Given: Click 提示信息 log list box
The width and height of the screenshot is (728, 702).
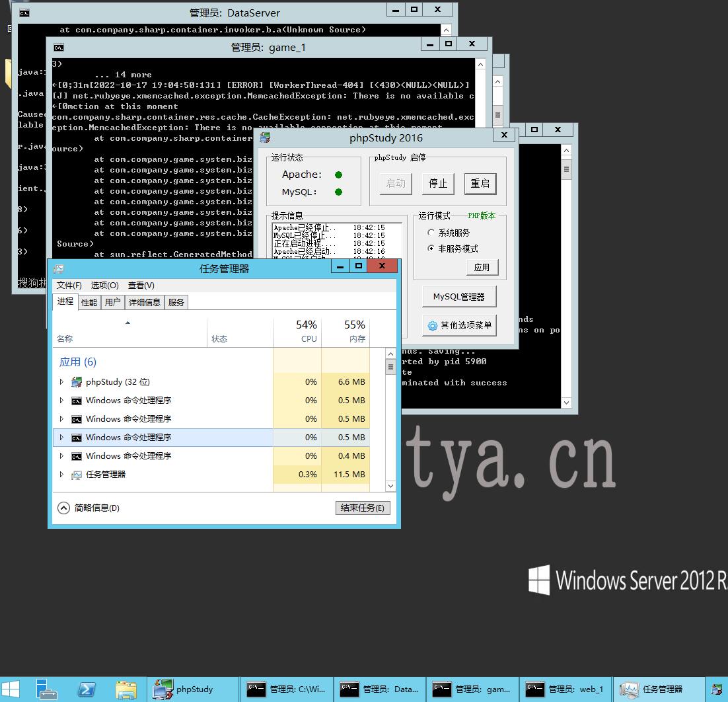Looking at the screenshot, I should coord(337,240).
